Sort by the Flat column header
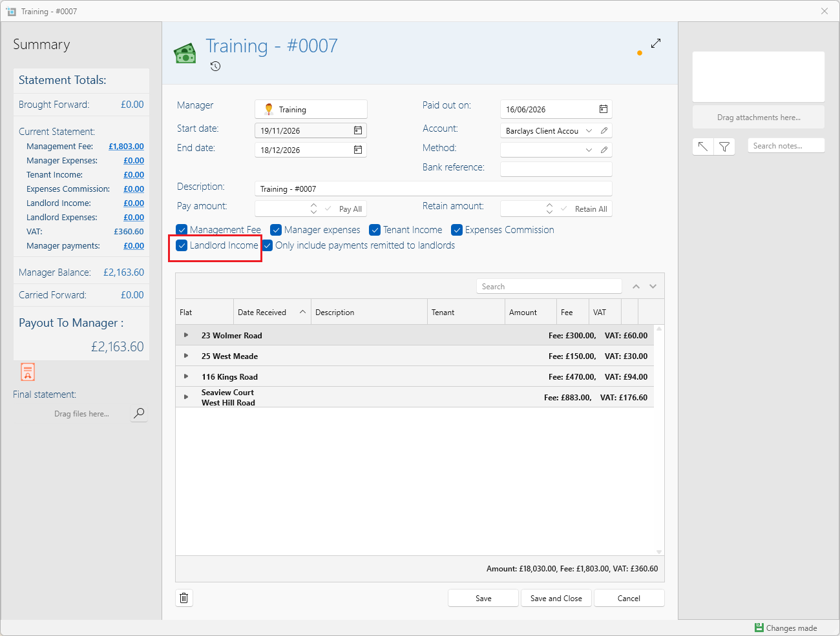The height and width of the screenshot is (636, 840). 204,312
